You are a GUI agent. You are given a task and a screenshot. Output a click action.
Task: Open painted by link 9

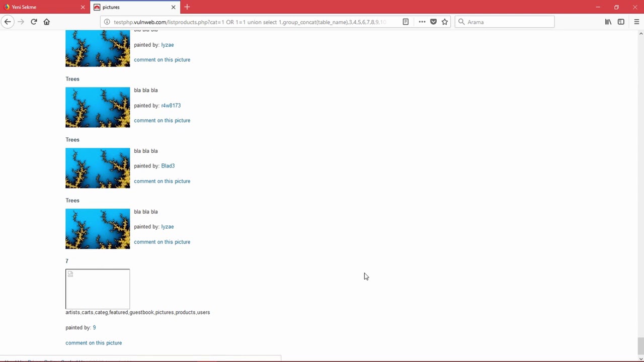[94, 328]
